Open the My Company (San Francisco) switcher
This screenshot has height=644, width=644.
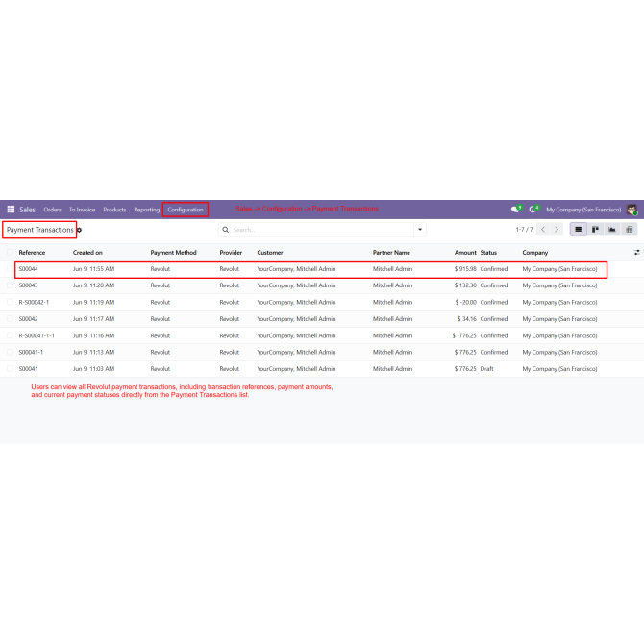(x=583, y=210)
